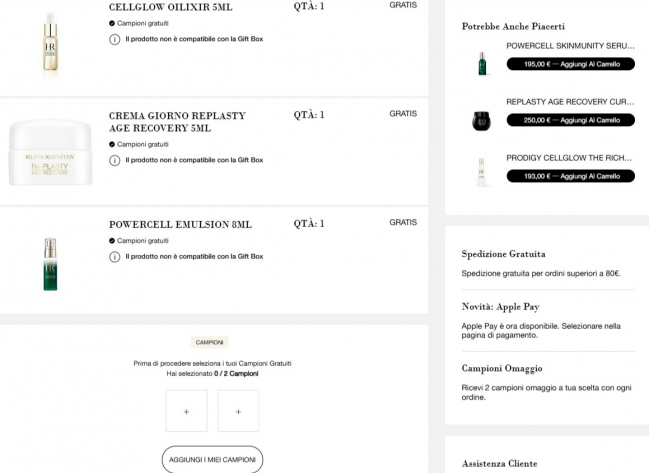Click Aggiungi I Miei Campioni button
This screenshot has height=473, width=649.
212,459
